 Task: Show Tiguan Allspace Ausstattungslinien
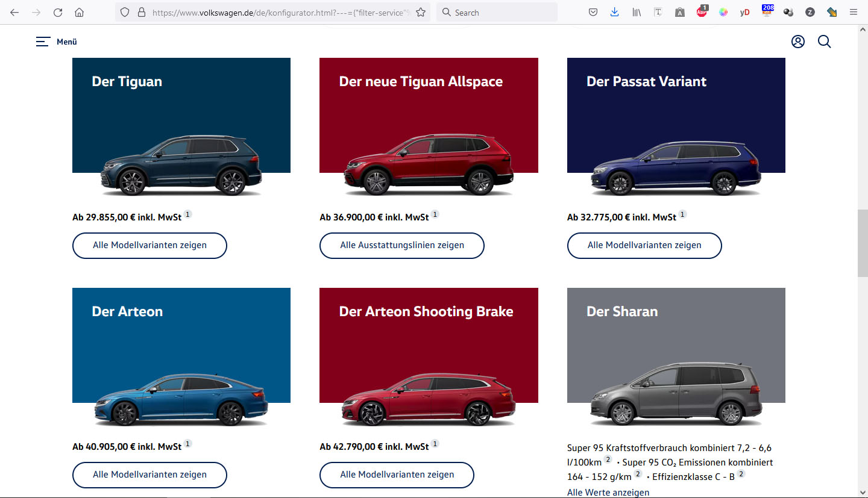pos(401,246)
